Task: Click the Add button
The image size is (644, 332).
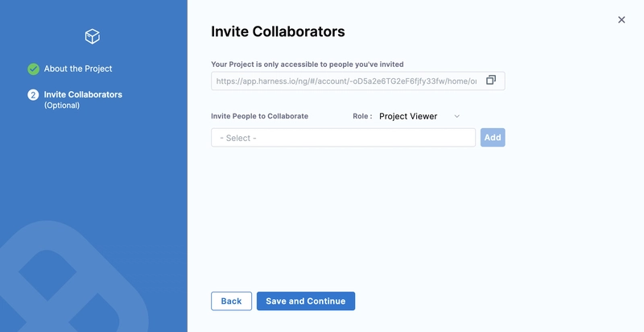Action: (x=493, y=138)
